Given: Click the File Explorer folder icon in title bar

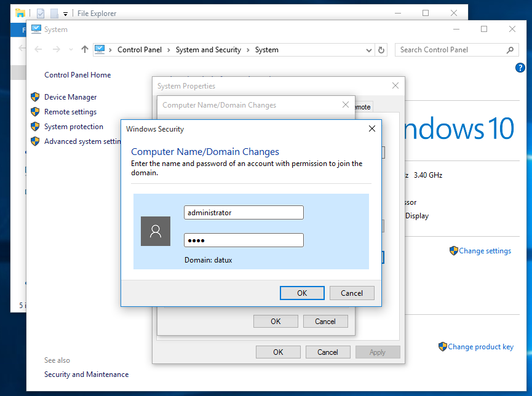Looking at the screenshot, I should click(20, 14).
